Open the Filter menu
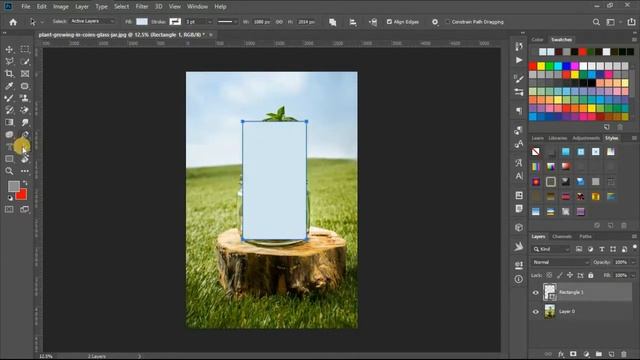The height and width of the screenshot is (360, 640). coord(142,7)
